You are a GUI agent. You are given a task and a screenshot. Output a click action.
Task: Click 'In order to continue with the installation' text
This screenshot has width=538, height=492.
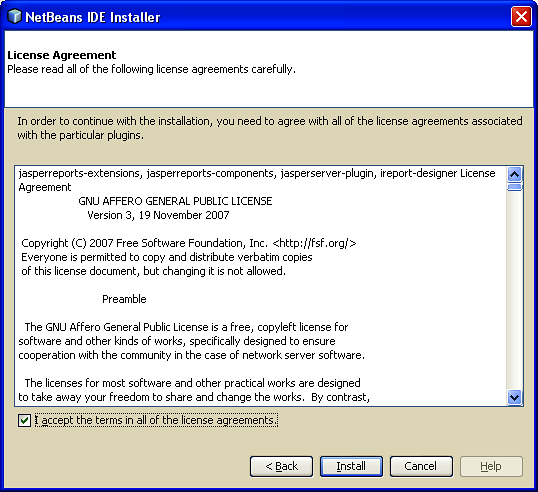(x=270, y=128)
